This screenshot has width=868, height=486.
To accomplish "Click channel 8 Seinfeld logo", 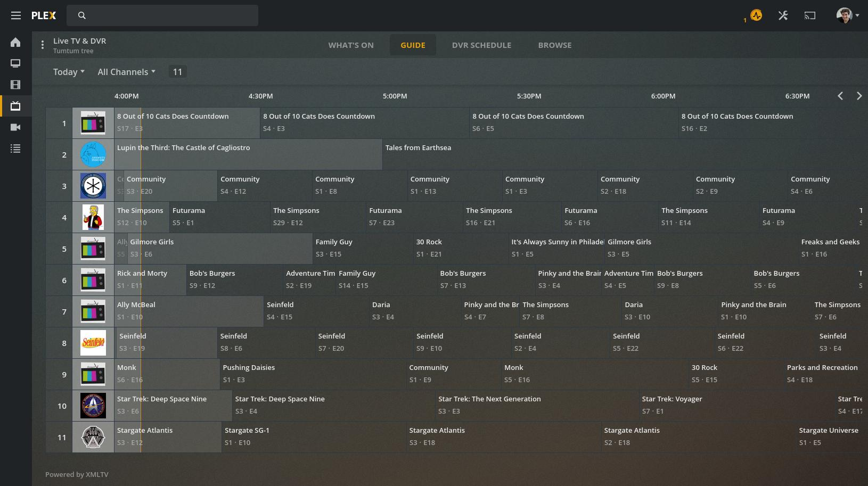I will (x=93, y=343).
